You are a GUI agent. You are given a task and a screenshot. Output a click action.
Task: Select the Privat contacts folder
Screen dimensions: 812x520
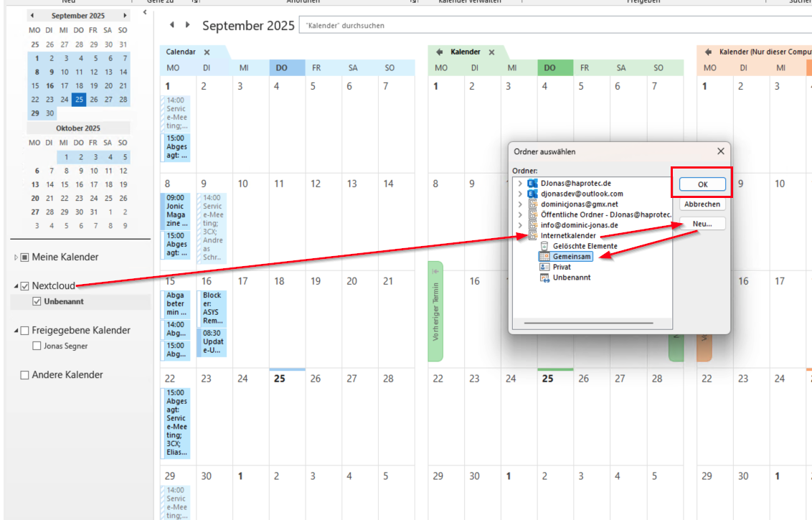coord(561,267)
